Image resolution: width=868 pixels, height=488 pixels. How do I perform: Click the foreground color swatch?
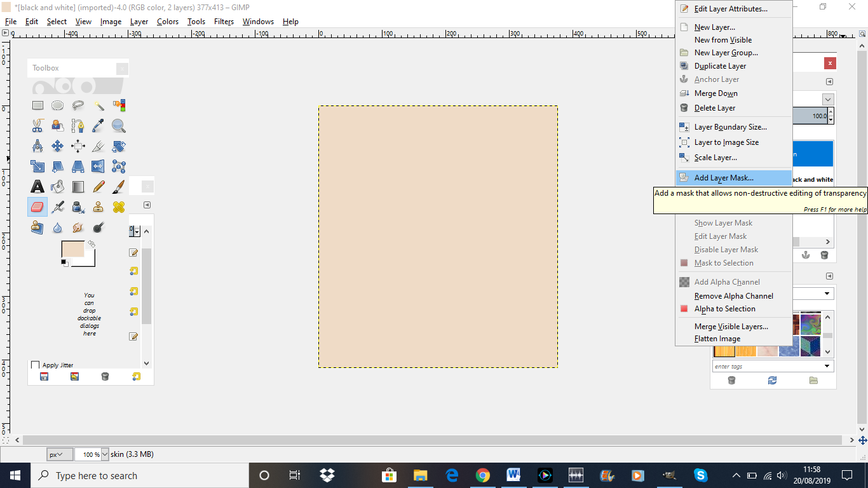[x=72, y=248]
